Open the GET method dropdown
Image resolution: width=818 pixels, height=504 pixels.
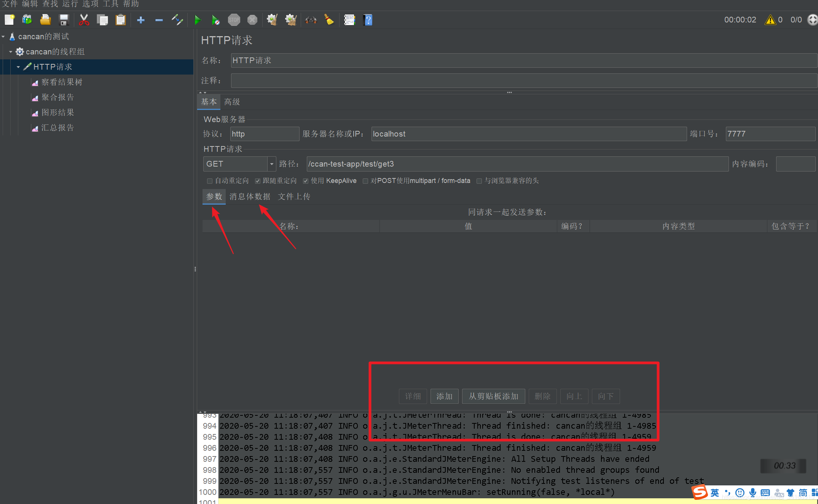point(271,164)
